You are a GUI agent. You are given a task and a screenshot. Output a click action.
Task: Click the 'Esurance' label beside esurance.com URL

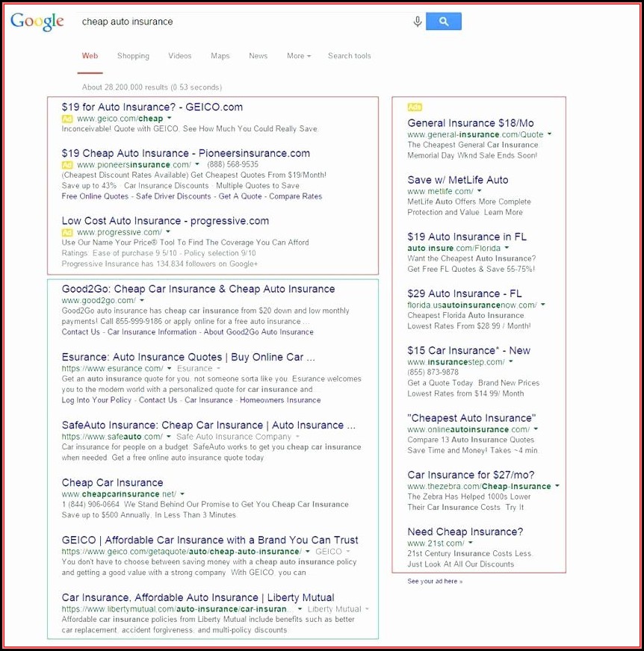tap(194, 368)
